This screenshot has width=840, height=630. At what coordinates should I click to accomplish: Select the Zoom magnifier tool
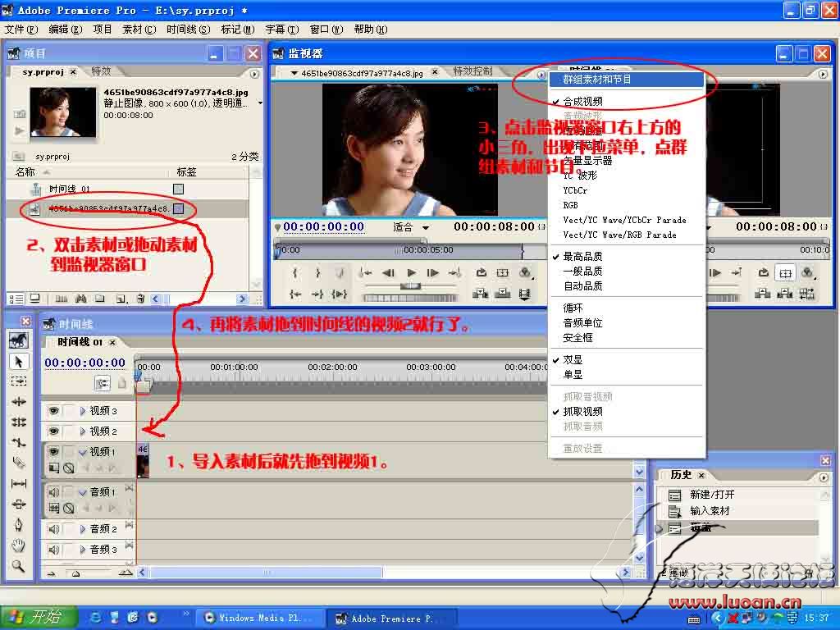(x=19, y=566)
